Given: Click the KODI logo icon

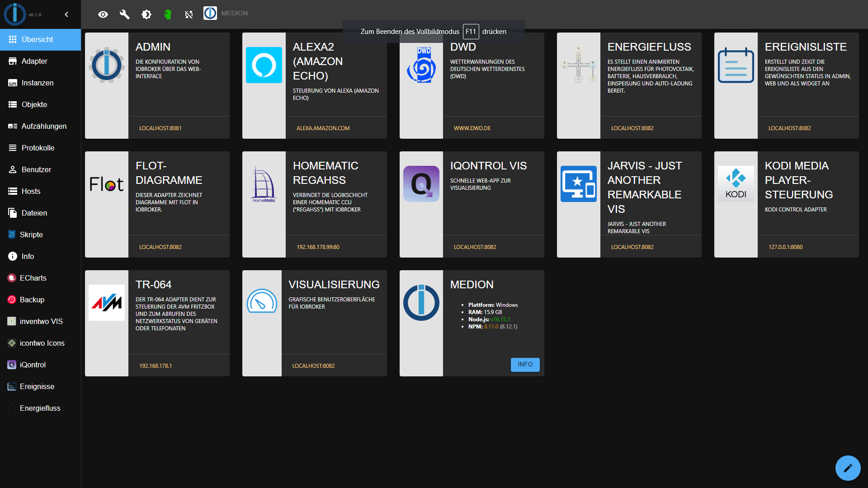Looking at the screenshot, I should pos(736,184).
